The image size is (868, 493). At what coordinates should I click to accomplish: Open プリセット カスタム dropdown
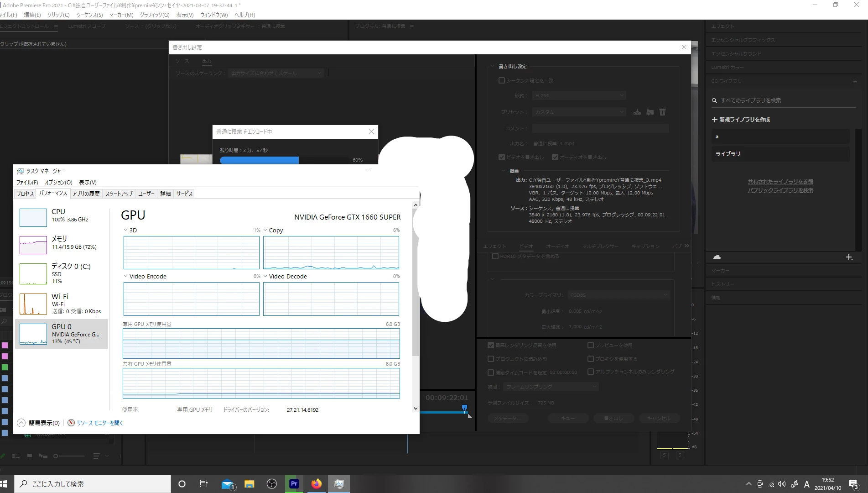[579, 112]
